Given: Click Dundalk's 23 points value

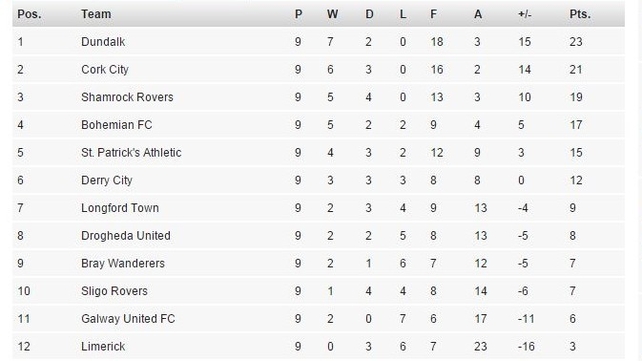Looking at the screenshot, I should pyautogui.click(x=576, y=42).
